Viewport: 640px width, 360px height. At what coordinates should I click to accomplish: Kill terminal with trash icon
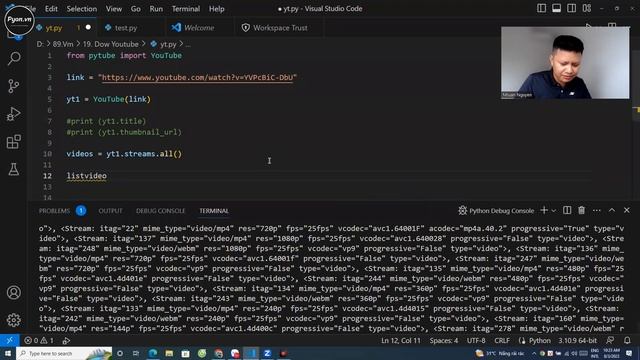(x=582, y=210)
